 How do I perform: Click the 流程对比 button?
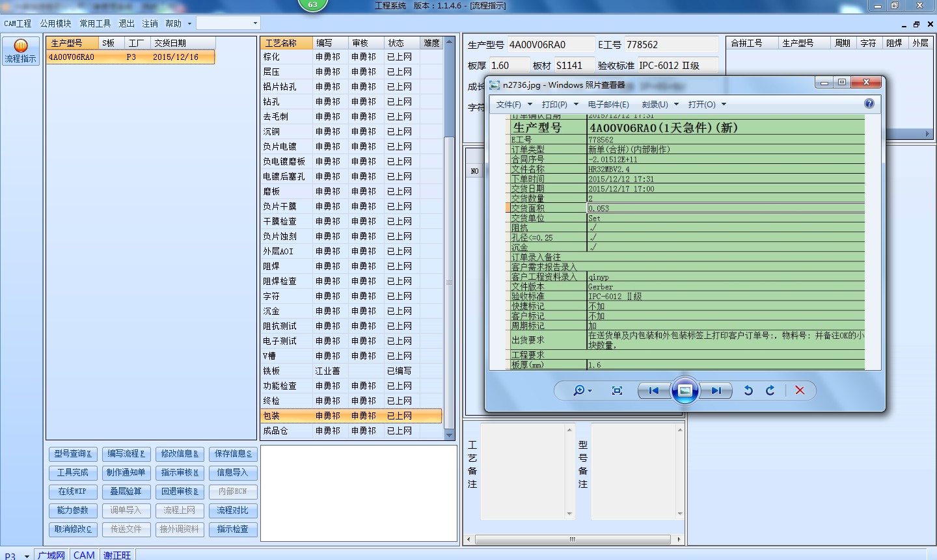tap(233, 511)
